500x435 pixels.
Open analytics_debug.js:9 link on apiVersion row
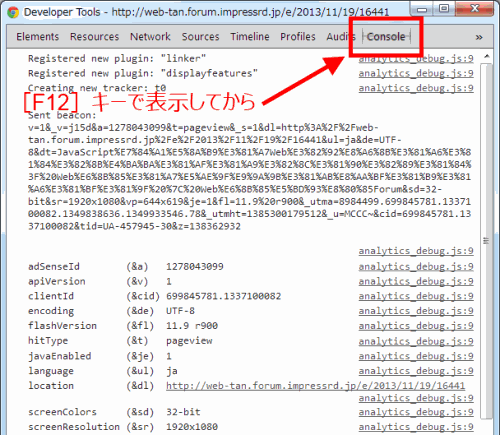pyautogui.click(x=416, y=281)
